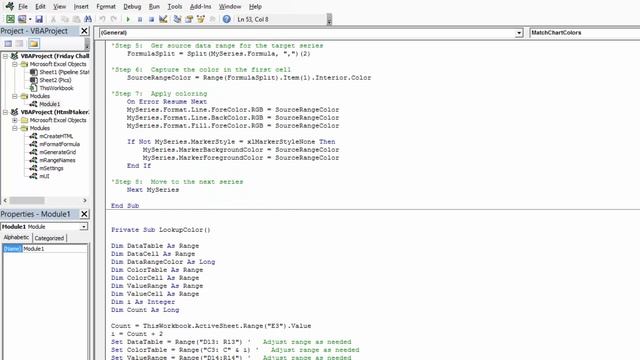Click the Insert UserForm toolbar icon

click(x=22, y=19)
